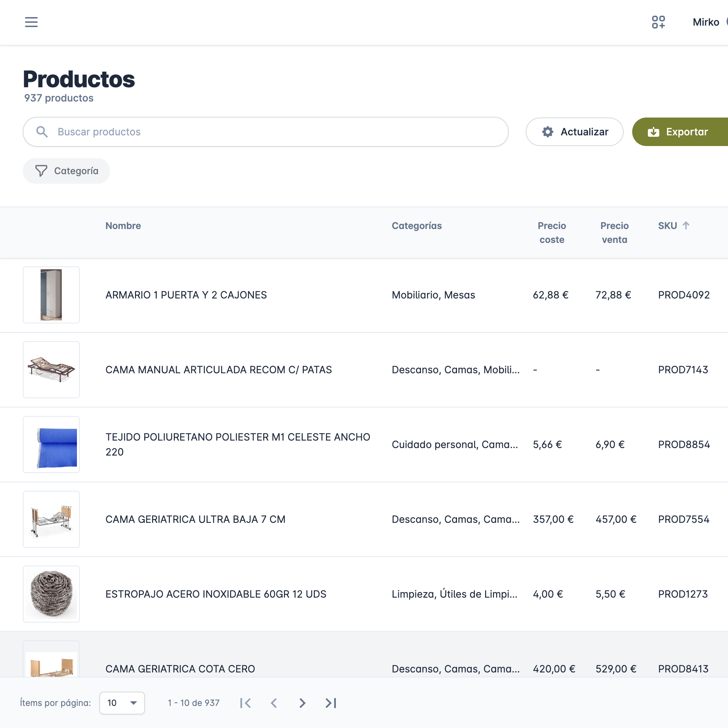Open the blue TEJIDO POLIURETANO thumbnail

(x=51, y=444)
